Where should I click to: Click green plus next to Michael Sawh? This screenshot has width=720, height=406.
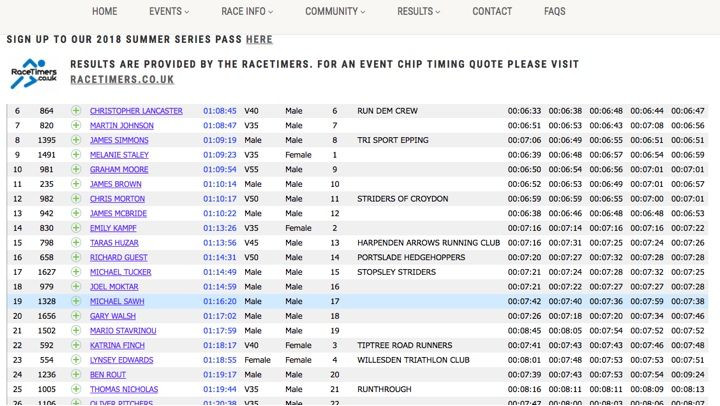click(76, 302)
